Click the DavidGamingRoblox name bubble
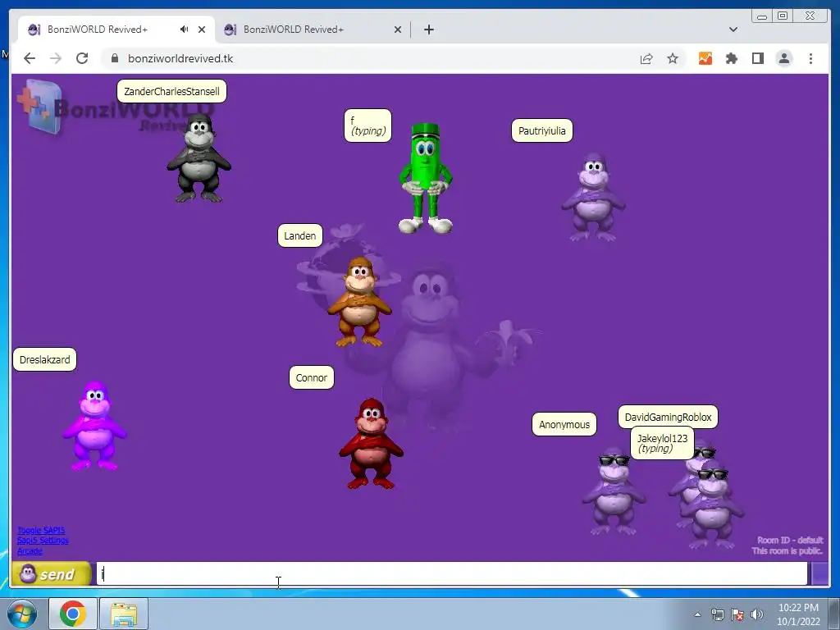This screenshot has height=630, width=840. [668, 417]
